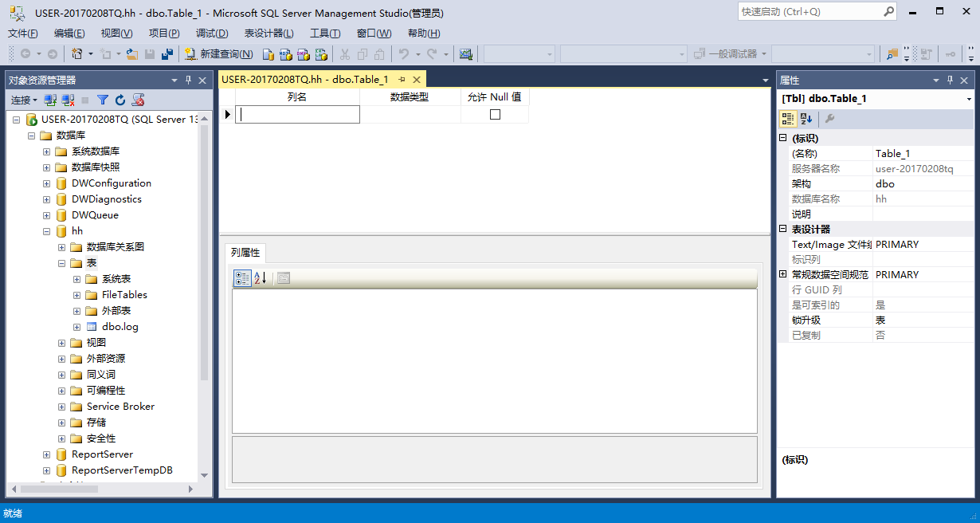The image size is (980, 523).
Task: Open the 编辑(E) menu
Action: tap(69, 33)
